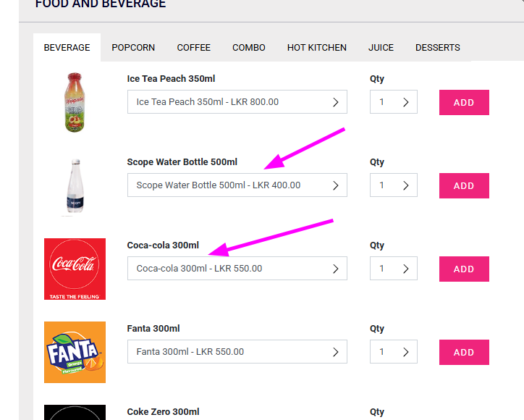Open the Scope Water Bottle quantity selector
The height and width of the screenshot is (420, 524).
pos(393,185)
